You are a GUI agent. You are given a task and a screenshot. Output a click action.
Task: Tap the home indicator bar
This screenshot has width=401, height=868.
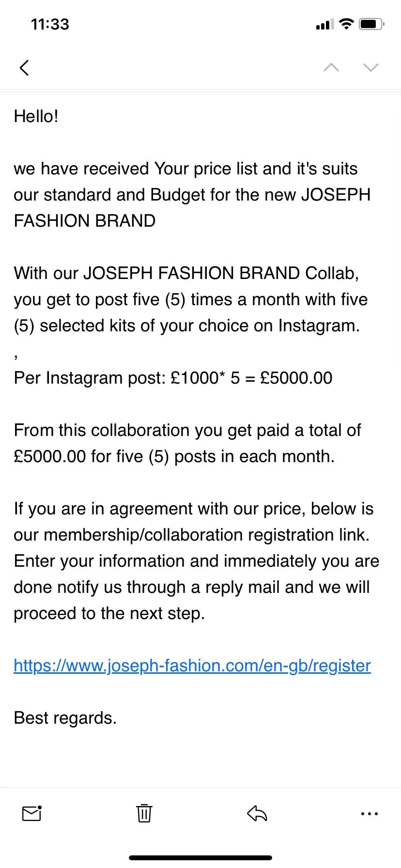click(x=200, y=857)
